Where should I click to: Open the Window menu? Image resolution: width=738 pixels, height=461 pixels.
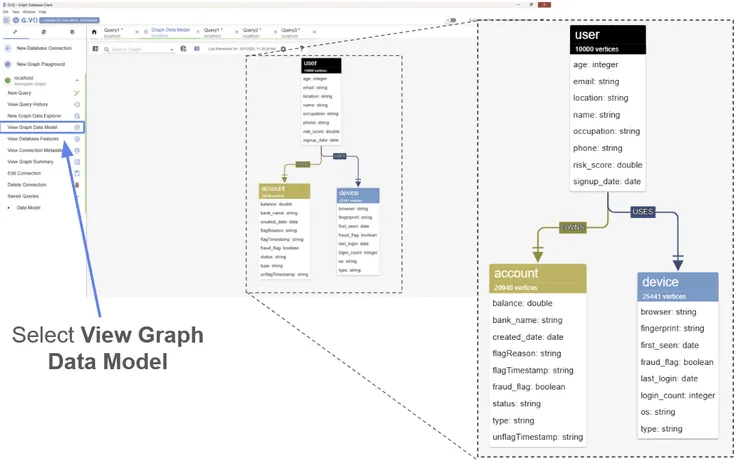point(29,12)
